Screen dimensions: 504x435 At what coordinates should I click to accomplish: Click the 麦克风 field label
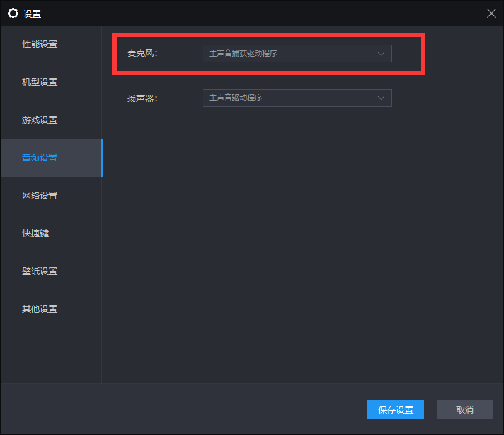tap(141, 54)
